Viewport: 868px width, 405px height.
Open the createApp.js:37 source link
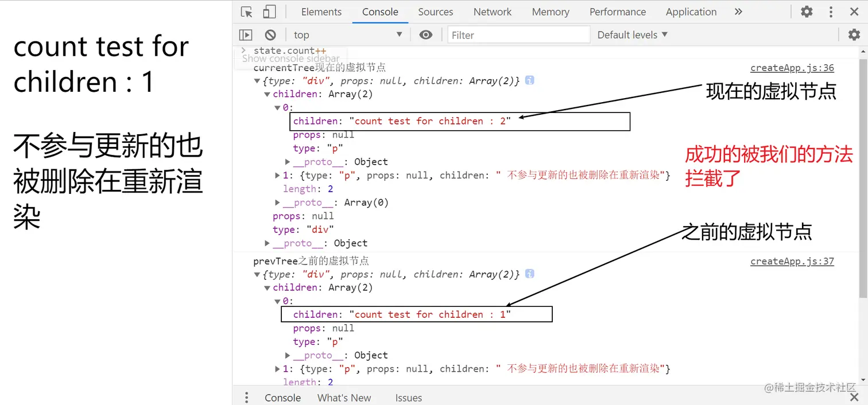[x=792, y=261]
